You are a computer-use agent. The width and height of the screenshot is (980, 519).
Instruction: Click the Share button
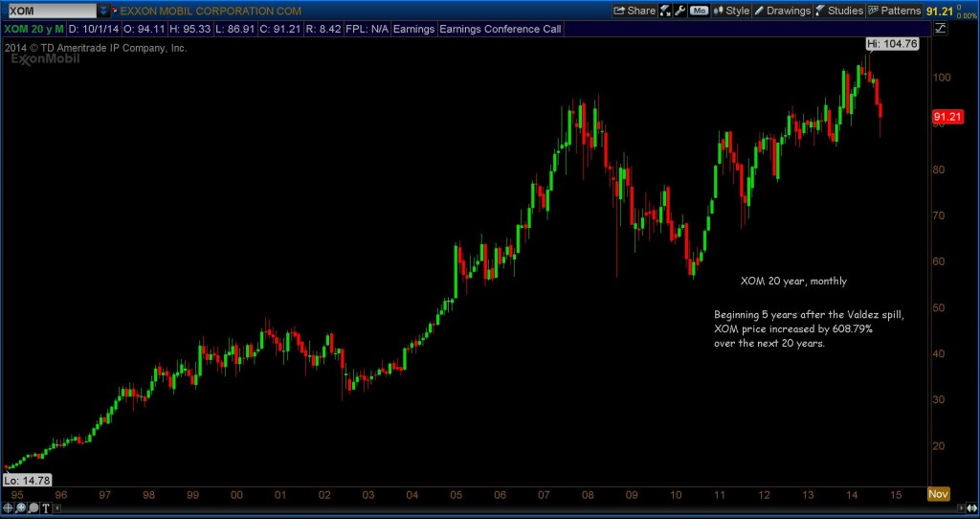coord(634,11)
